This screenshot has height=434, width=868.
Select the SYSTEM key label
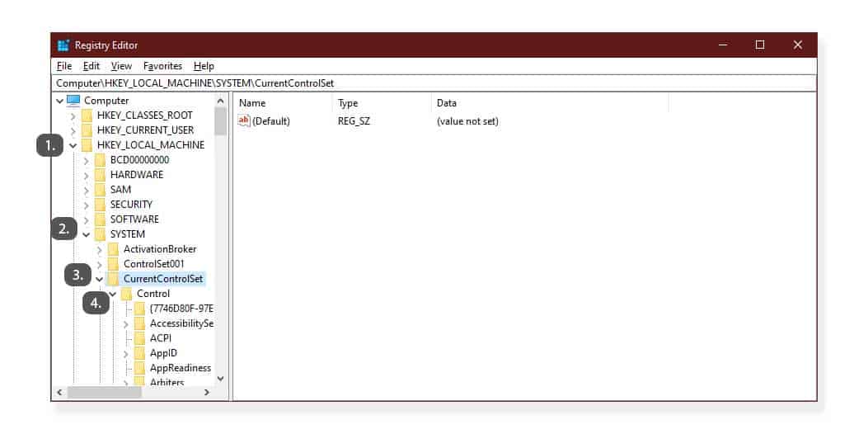pyautogui.click(x=128, y=234)
